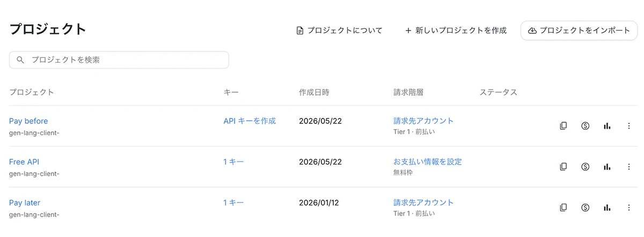Viewport: 644px width, 237px height.
Task: Open more options menu for Pay later
Action: tap(629, 208)
